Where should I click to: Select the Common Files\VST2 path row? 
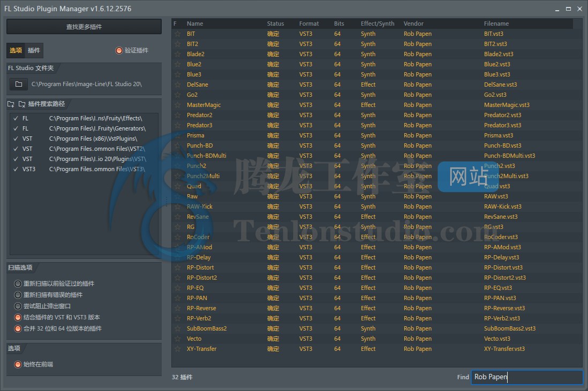click(84, 149)
